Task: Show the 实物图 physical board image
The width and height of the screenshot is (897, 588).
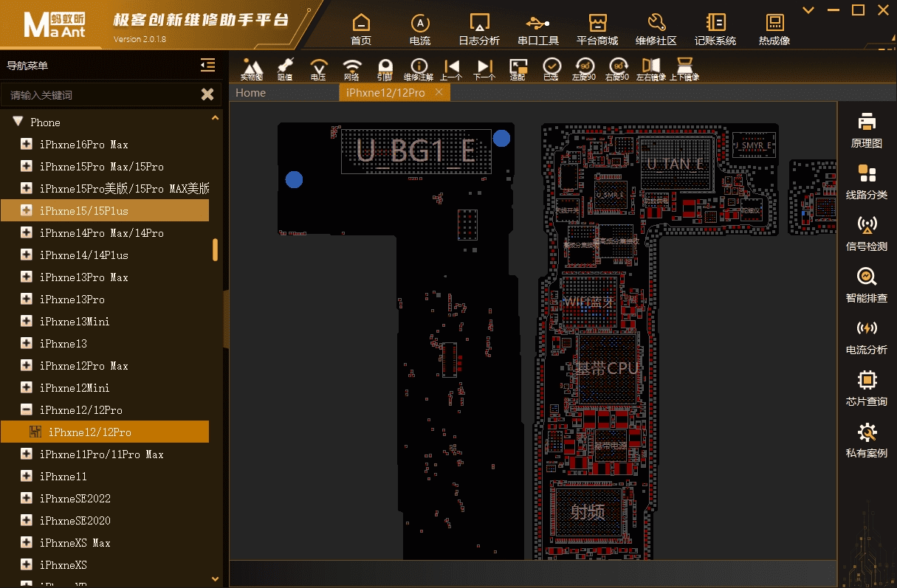Action: point(252,69)
